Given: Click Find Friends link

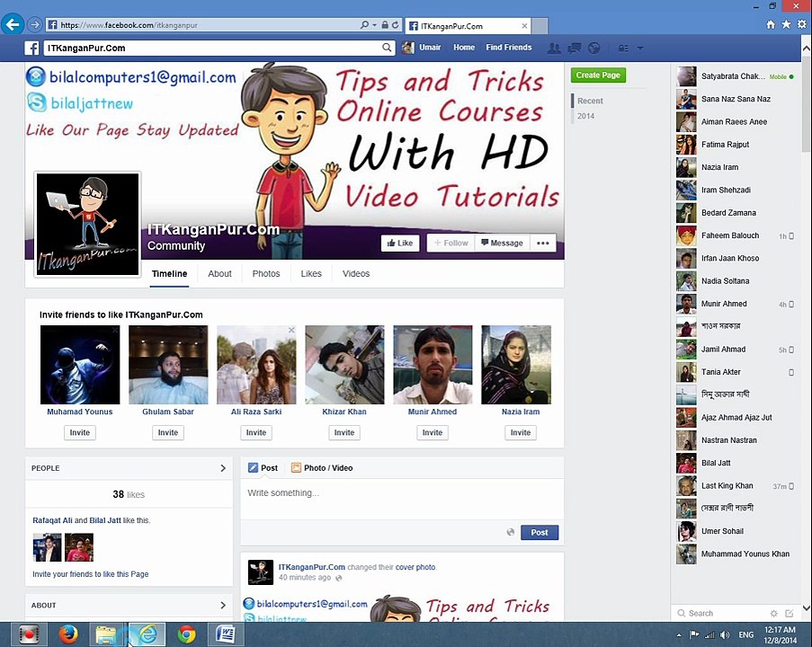Looking at the screenshot, I should tap(509, 47).
